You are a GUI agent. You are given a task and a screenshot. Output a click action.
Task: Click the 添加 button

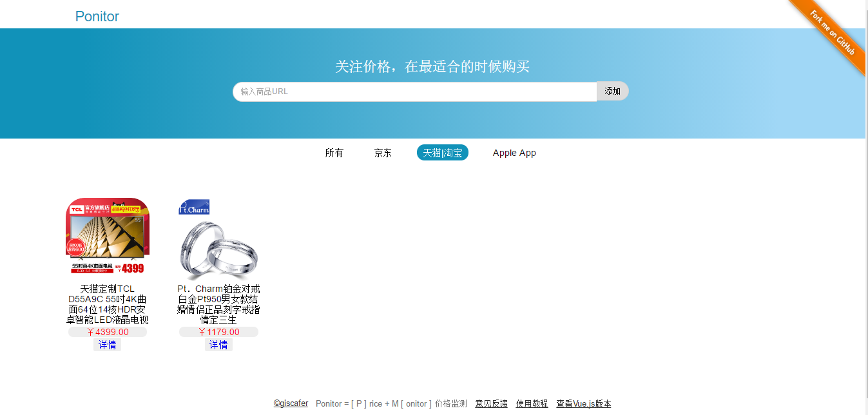[x=612, y=92]
